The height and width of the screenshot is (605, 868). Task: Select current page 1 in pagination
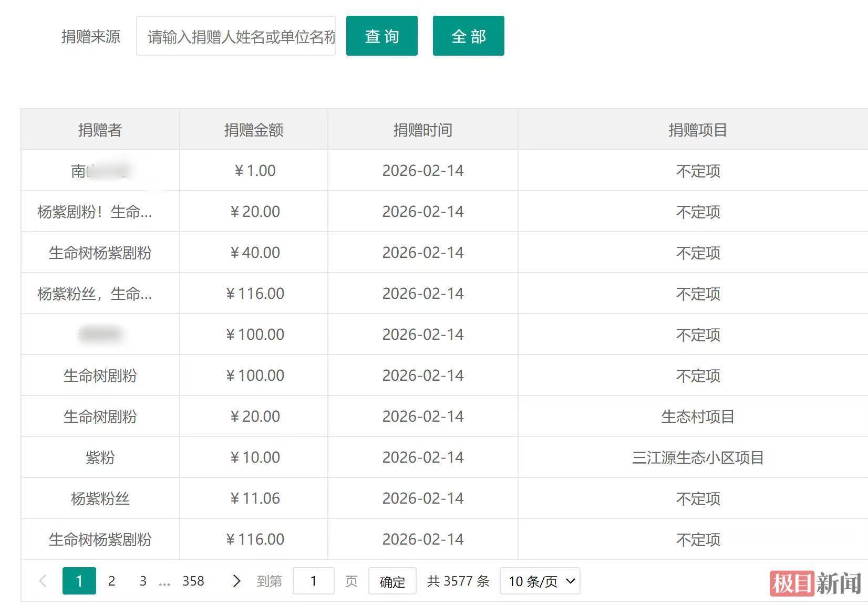(x=79, y=581)
